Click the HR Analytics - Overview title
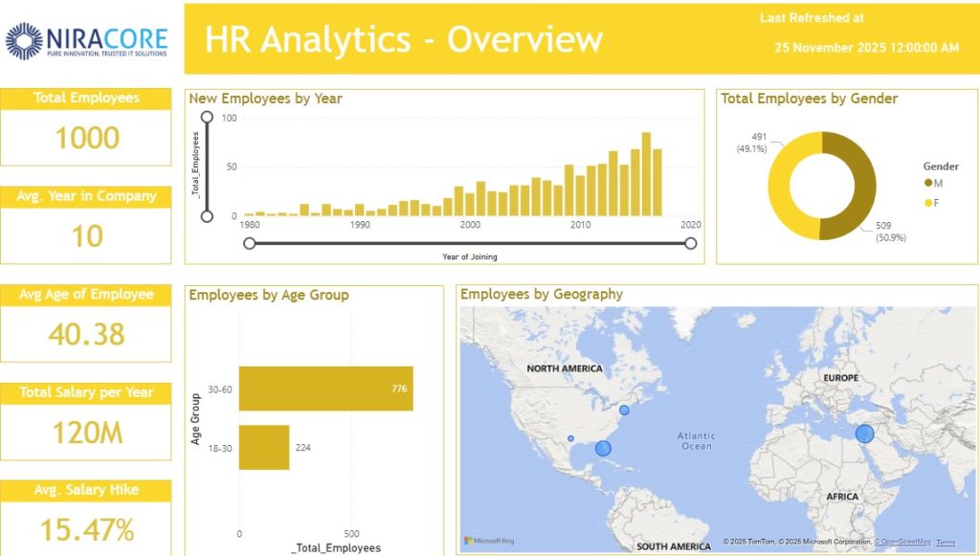The image size is (980, 556). click(404, 38)
